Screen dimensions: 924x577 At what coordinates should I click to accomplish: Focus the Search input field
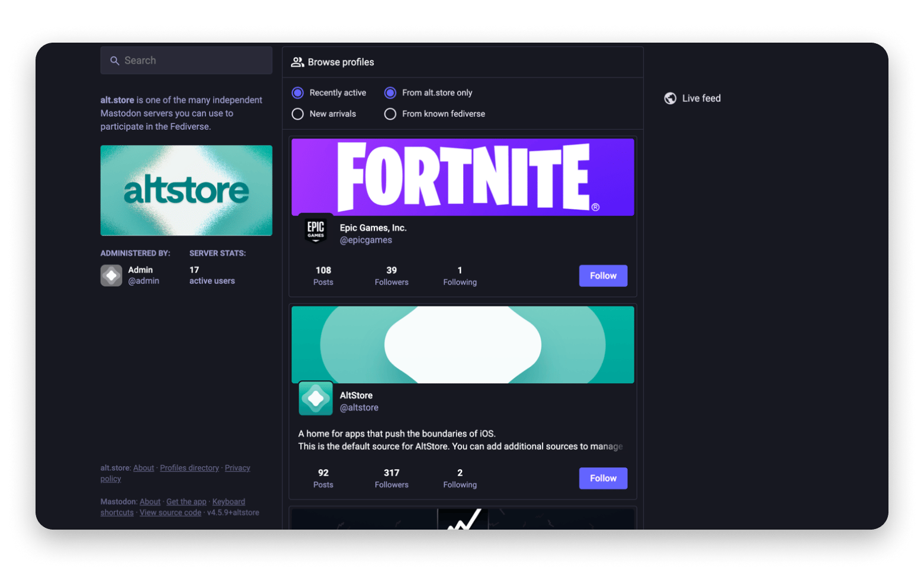pyautogui.click(x=187, y=60)
